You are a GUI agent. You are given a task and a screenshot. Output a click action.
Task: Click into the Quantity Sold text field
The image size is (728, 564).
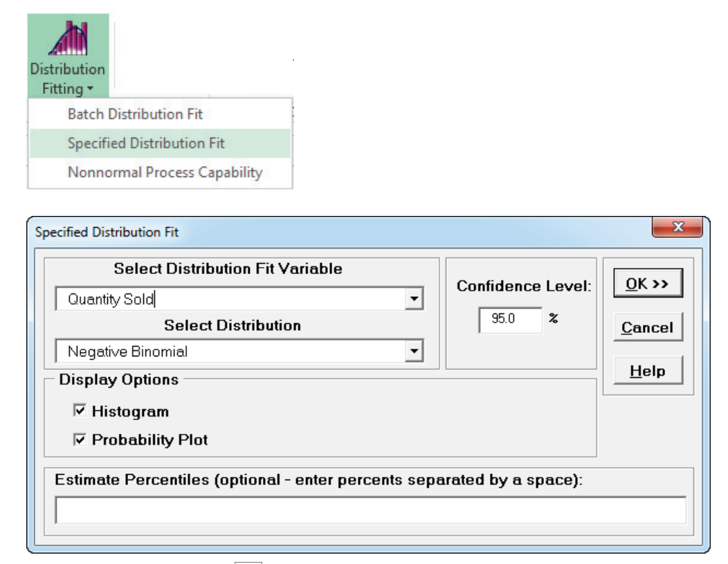click(228, 300)
